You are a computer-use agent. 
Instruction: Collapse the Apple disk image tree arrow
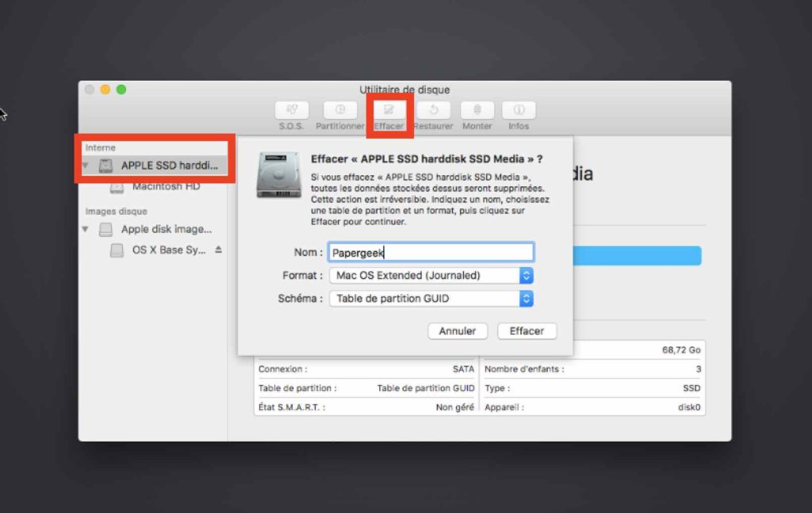pyautogui.click(x=86, y=229)
